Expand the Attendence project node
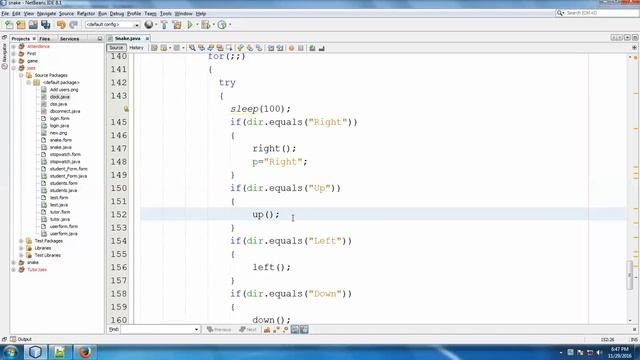Viewport: 640px width, 360px height. click(13, 47)
